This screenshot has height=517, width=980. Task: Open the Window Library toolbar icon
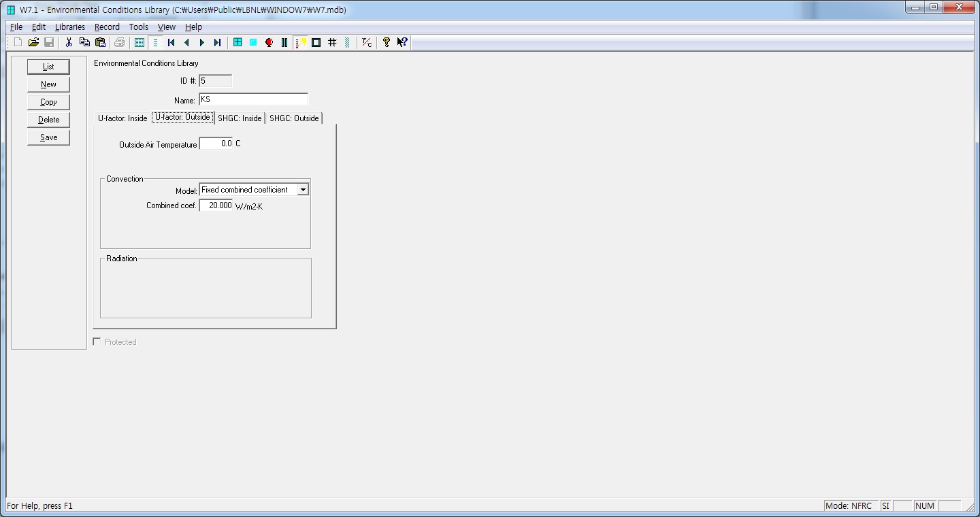[238, 42]
